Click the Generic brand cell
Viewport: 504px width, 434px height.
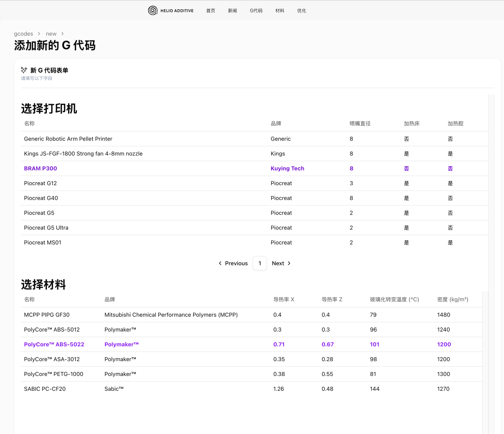pyautogui.click(x=280, y=139)
